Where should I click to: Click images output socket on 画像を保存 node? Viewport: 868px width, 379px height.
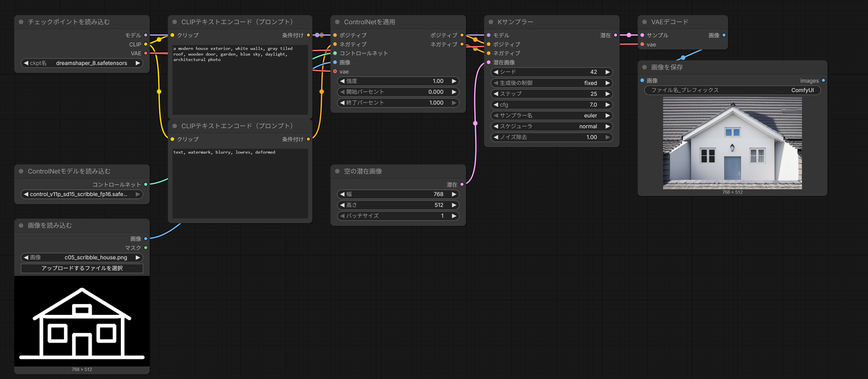pyautogui.click(x=824, y=80)
